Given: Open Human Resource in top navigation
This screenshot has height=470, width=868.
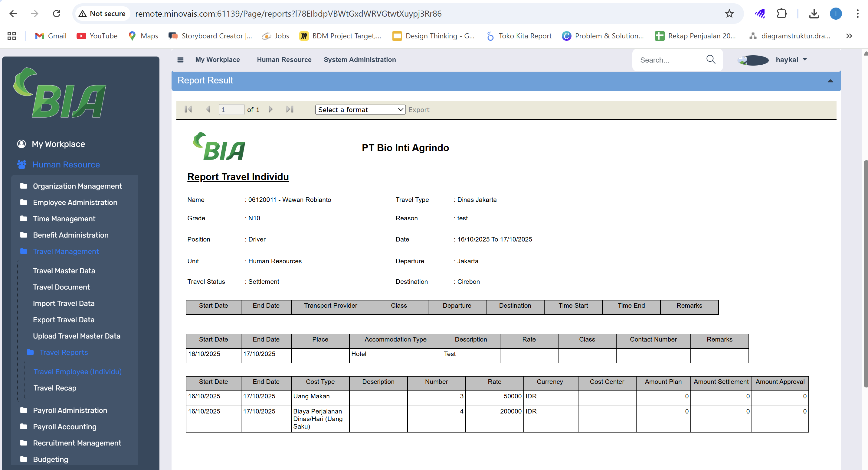Looking at the screenshot, I should (x=284, y=60).
